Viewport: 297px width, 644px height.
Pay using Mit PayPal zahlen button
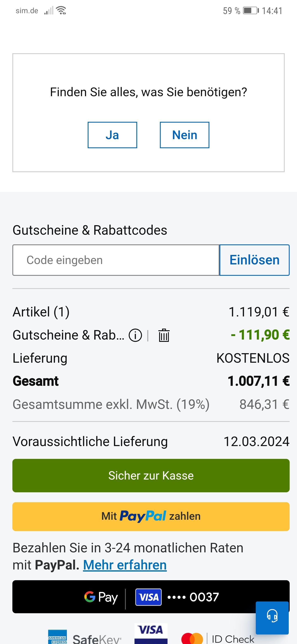tap(151, 516)
